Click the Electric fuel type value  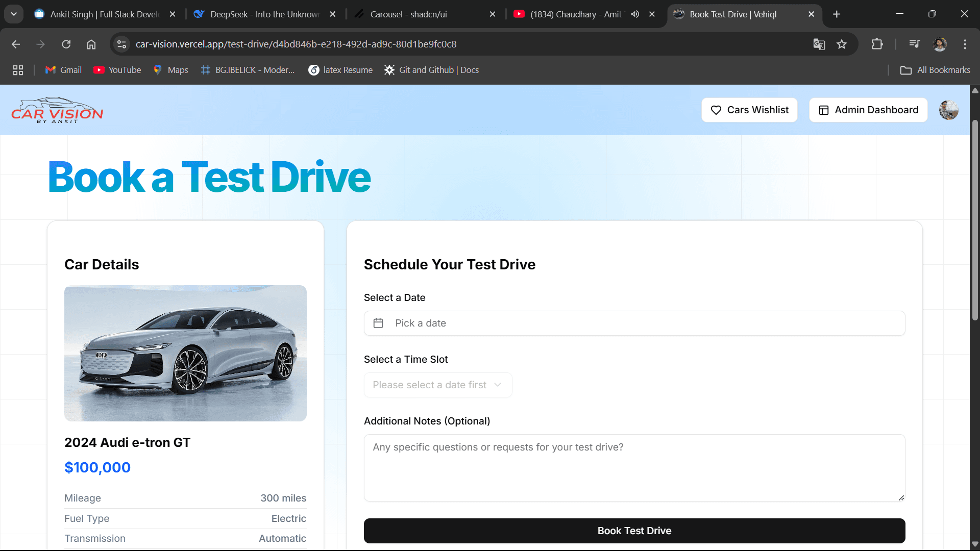point(289,518)
